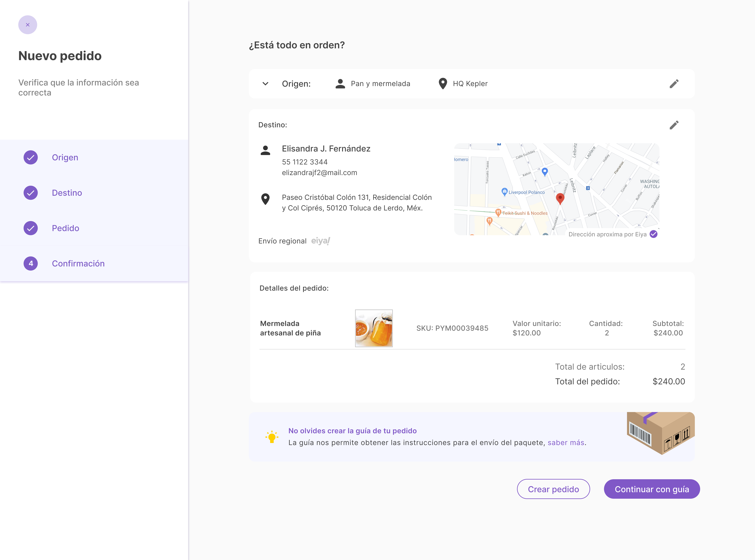Click the Subtotal $240.00 value
This screenshot has width=755, height=560.
668,333
